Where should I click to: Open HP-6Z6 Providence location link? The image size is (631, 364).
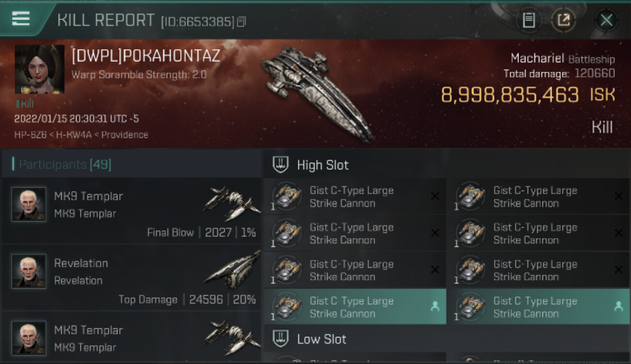tap(81, 135)
